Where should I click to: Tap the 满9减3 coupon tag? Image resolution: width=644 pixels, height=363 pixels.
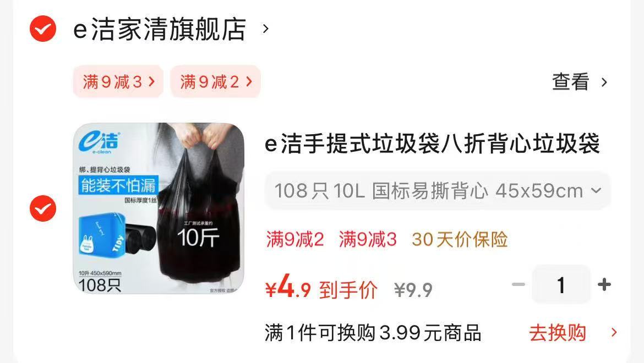(118, 81)
